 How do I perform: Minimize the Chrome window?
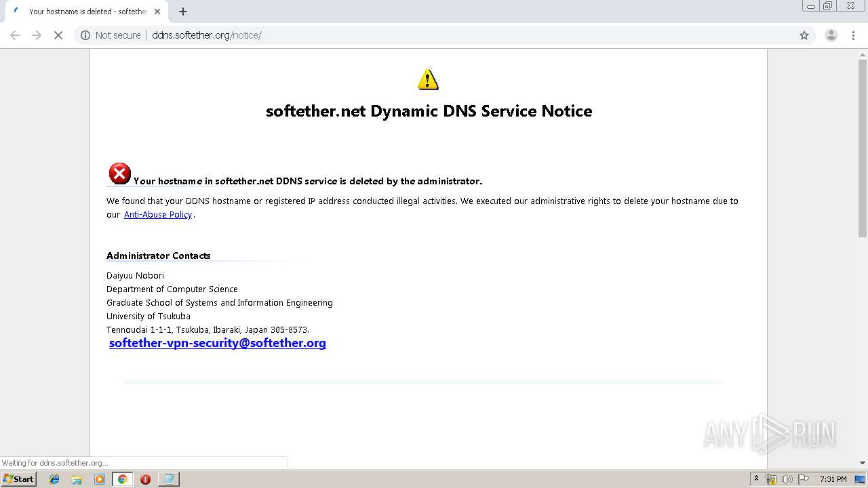[811, 6]
